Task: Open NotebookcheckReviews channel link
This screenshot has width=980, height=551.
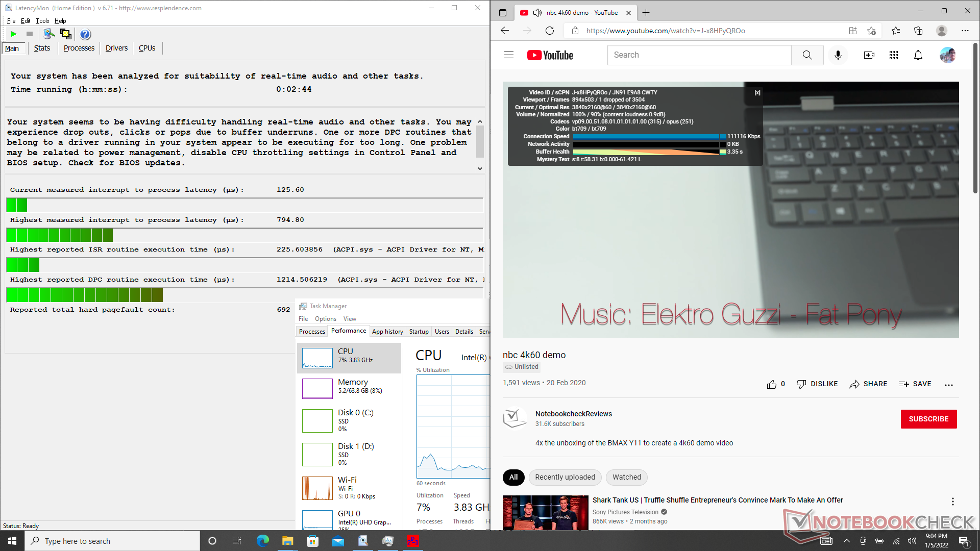Action: (573, 414)
